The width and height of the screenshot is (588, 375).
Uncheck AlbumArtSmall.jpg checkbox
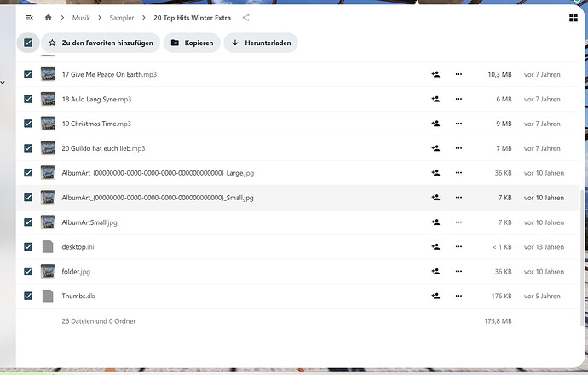pos(28,222)
